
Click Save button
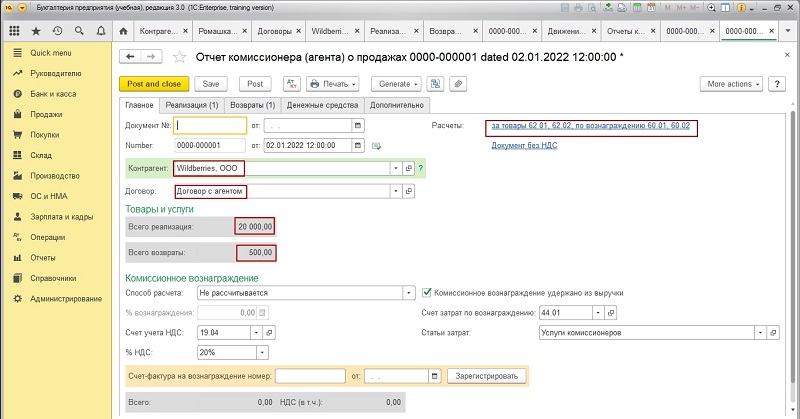pos(211,84)
